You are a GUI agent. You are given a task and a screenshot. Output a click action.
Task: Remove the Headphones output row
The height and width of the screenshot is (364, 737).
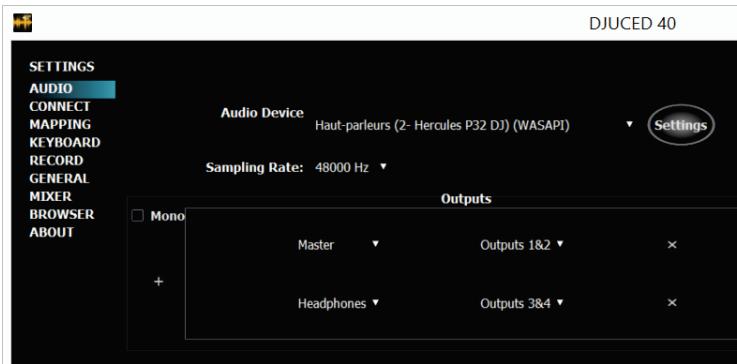point(672,303)
